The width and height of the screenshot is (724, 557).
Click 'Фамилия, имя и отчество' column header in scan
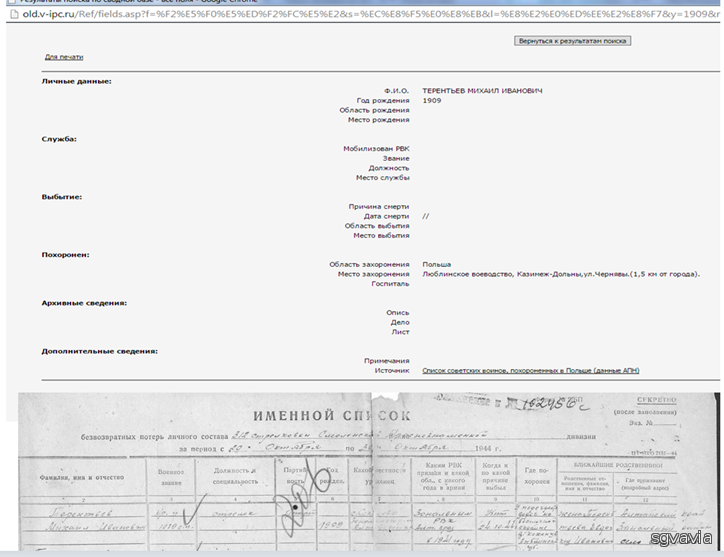coord(82,478)
